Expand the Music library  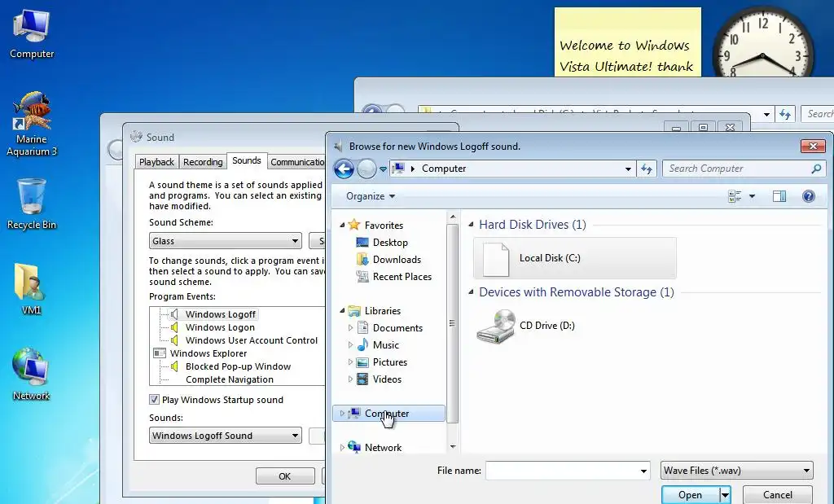(350, 345)
